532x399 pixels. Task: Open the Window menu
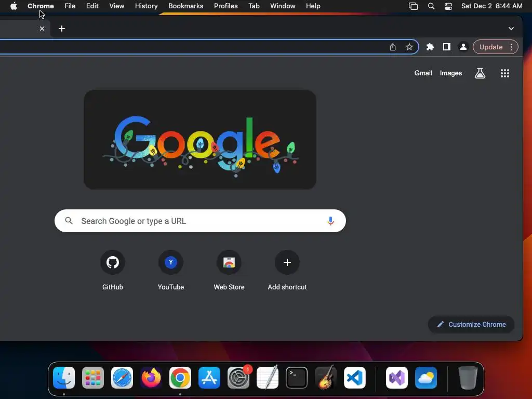[283, 6]
